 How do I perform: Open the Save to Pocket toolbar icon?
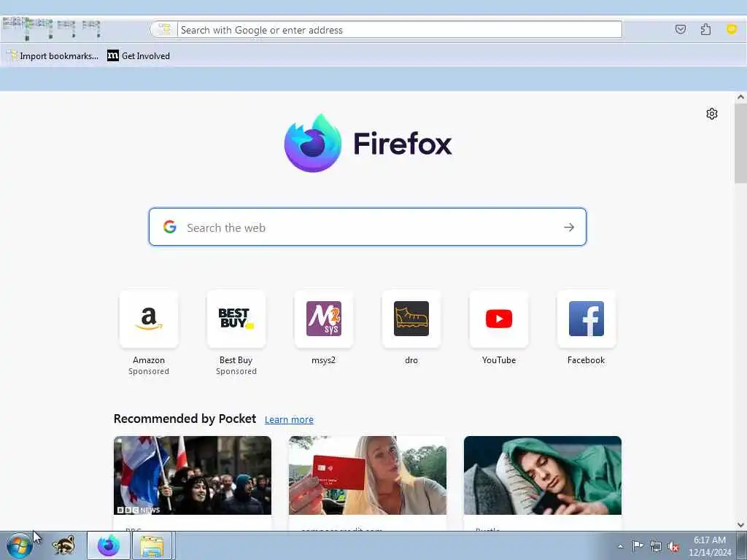pos(681,29)
